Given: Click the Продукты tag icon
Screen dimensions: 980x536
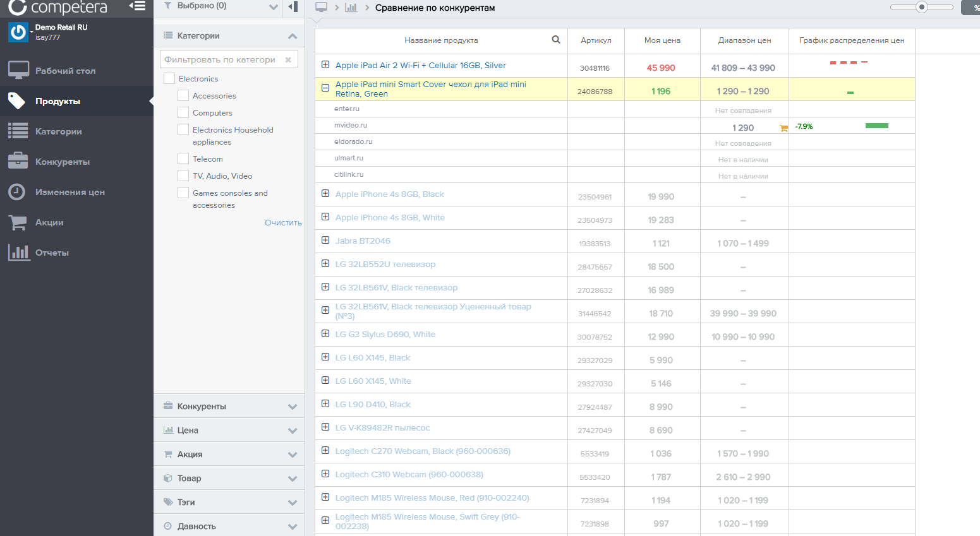Looking at the screenshot, I should click(17, 100).
